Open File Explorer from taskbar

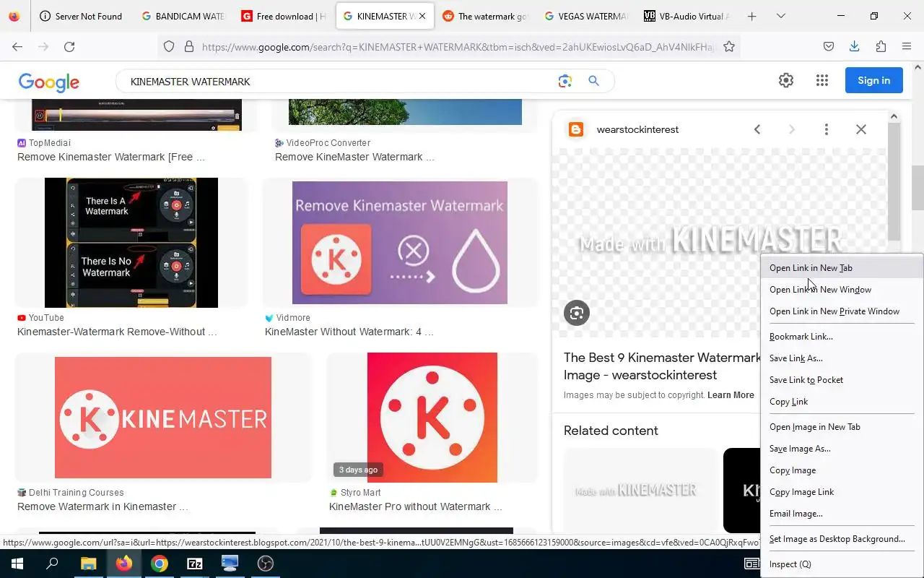pos(88,564)
